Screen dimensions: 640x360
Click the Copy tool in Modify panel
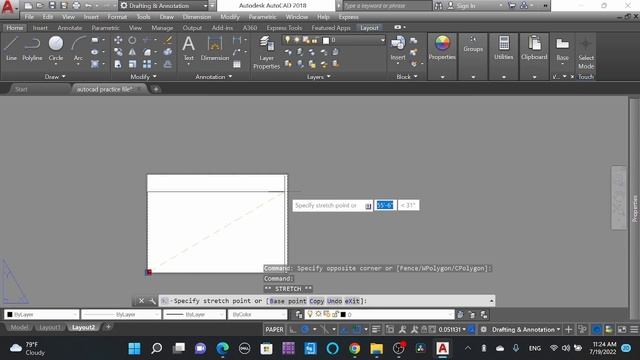coord(118,52)
